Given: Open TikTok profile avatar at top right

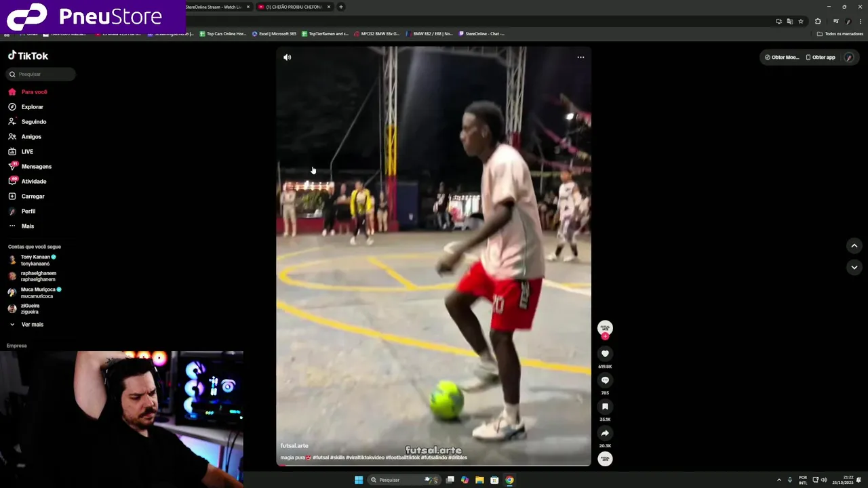Looking at the screenshot, I should [848, 57].
